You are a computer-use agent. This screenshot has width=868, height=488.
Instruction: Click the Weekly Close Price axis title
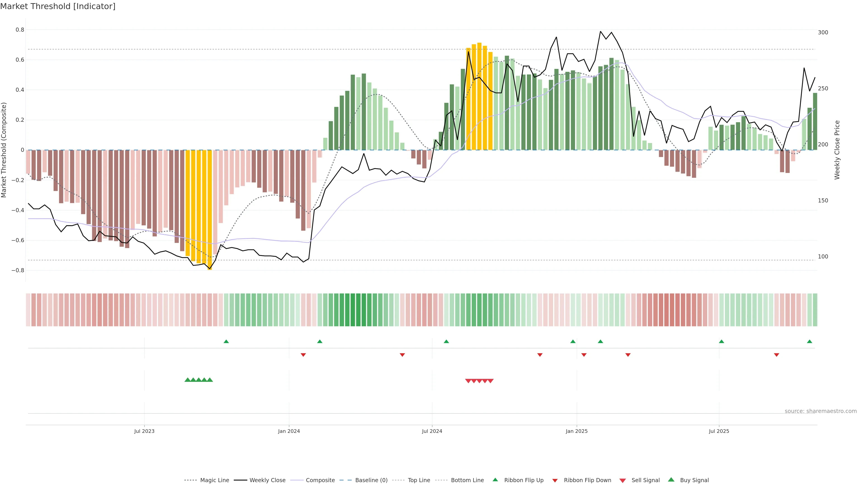837,150
